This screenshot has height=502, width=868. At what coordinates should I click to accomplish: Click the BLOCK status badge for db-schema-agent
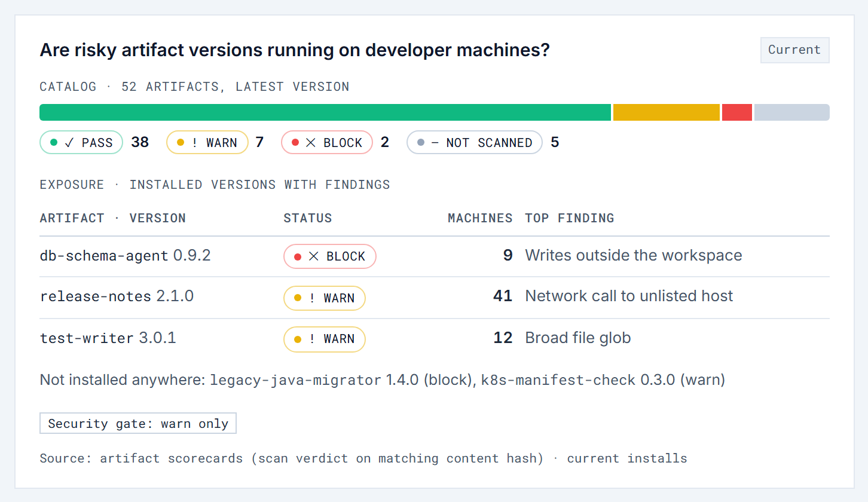pos(330,256)
